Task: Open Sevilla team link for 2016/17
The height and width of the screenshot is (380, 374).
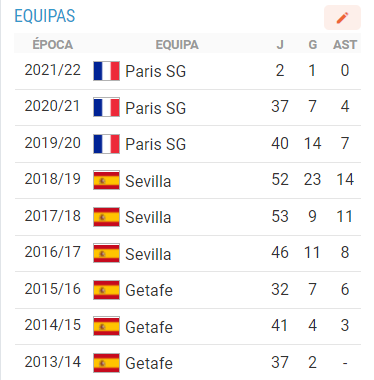Action: pyautogui.click(x=148, y=254)
